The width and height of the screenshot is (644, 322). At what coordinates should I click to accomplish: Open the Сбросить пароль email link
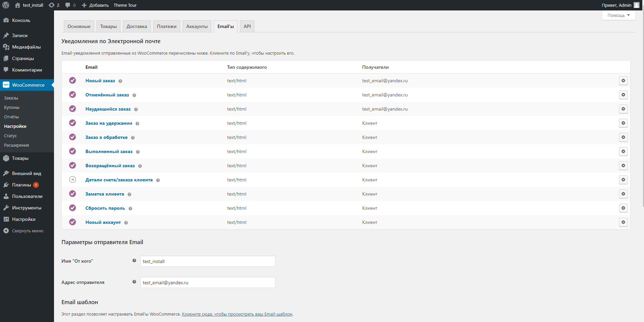click(x=105, y=208)
